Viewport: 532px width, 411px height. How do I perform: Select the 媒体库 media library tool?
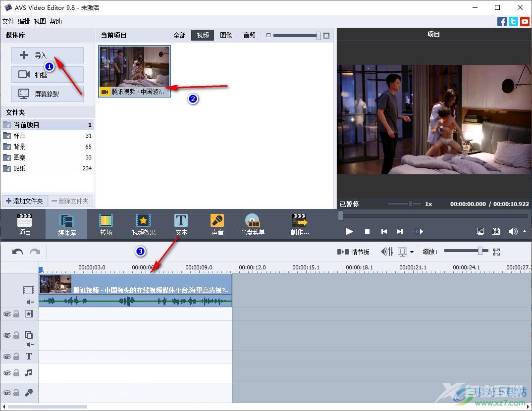point(66,224)
